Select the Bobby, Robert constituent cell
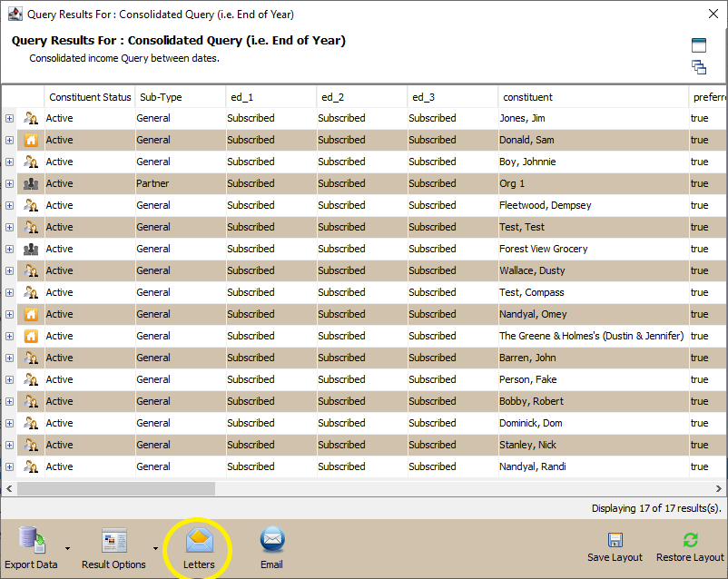This screenshot has width=728, height=579. click(x=594, y=402)
